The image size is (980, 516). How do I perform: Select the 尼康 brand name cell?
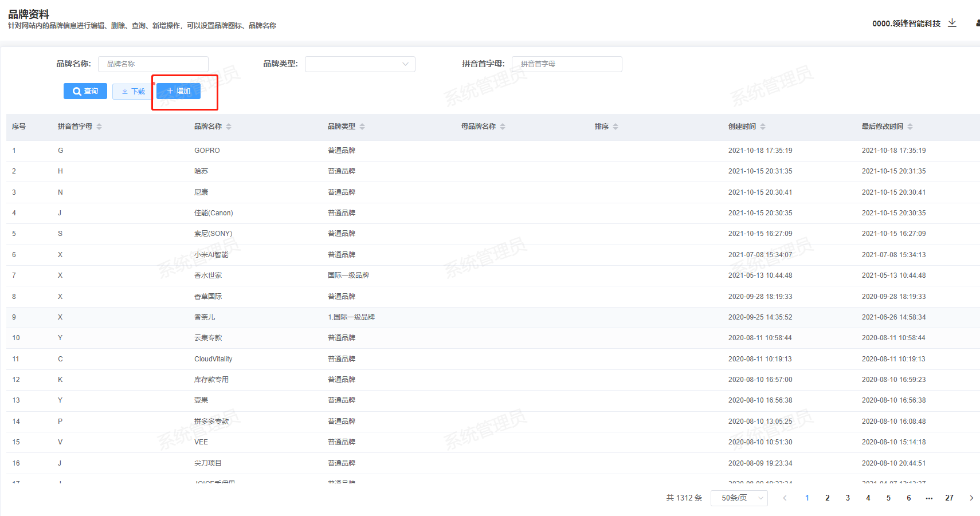(201, 192)
